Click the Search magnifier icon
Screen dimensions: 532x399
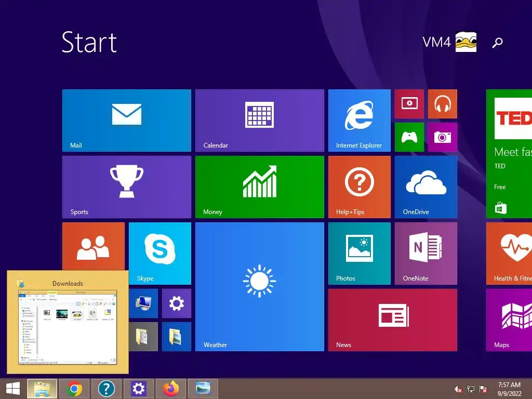(x=497, y=43)
